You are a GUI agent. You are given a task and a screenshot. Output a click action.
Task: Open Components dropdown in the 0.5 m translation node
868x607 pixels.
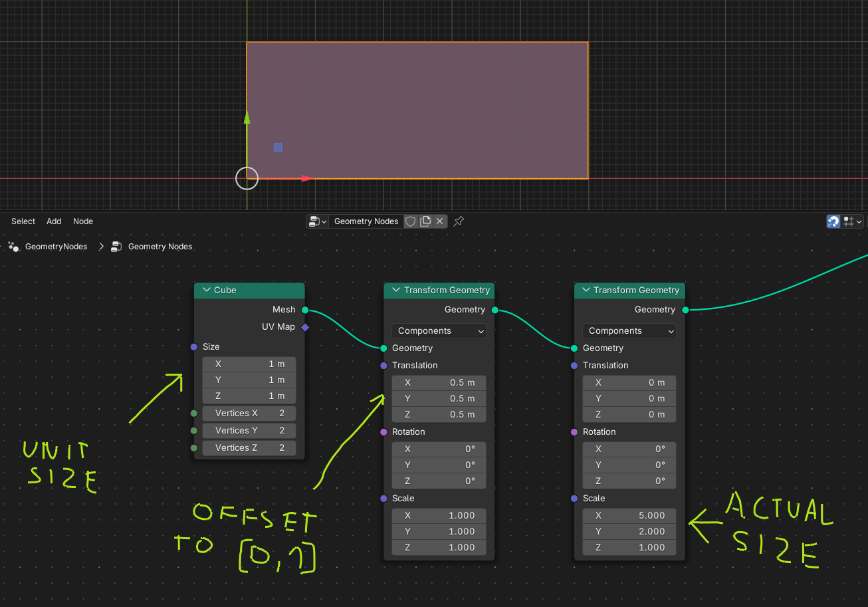439,330
